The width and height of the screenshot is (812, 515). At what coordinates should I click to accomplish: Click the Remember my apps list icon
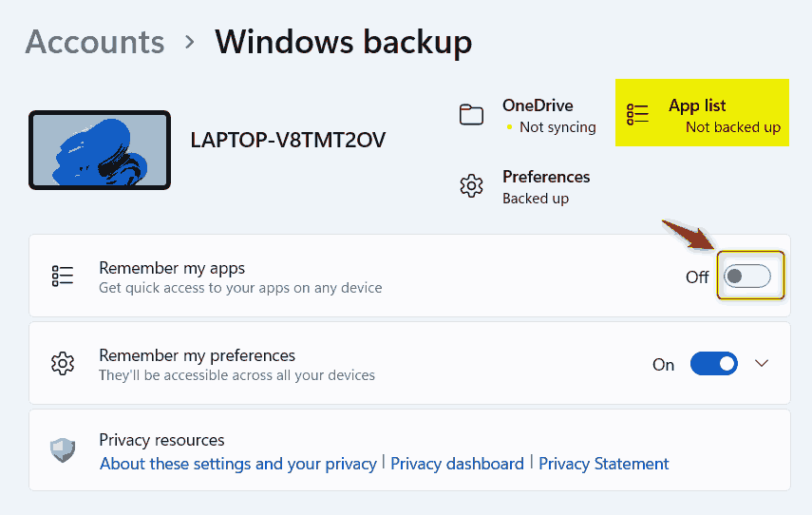point(63,276)
